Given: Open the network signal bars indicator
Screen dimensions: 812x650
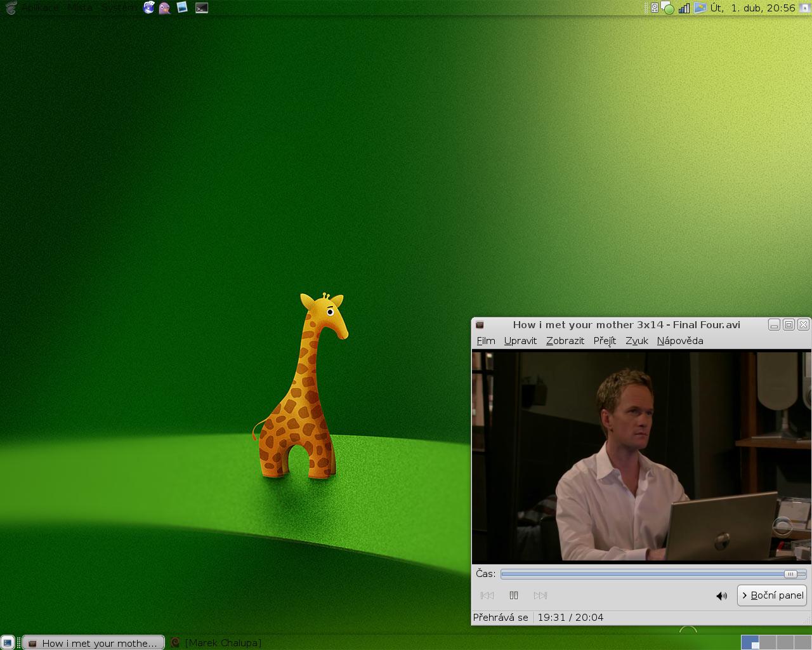Looking at the screenshot, I should point(684,8).
